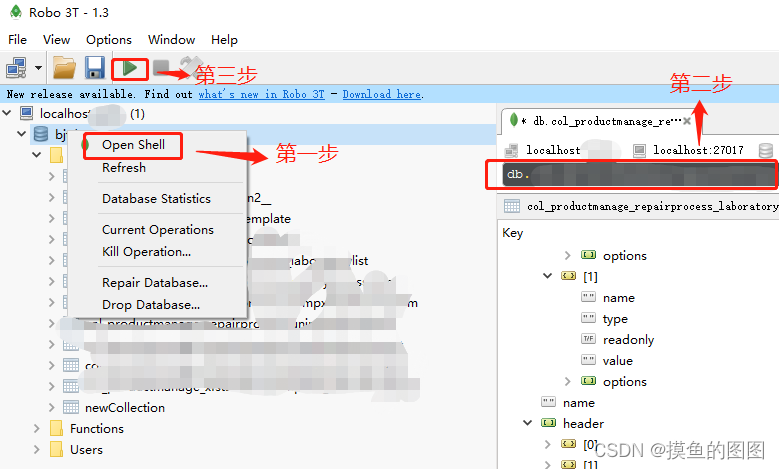Click the localhost:27017 monitor icon

point(639,150)
